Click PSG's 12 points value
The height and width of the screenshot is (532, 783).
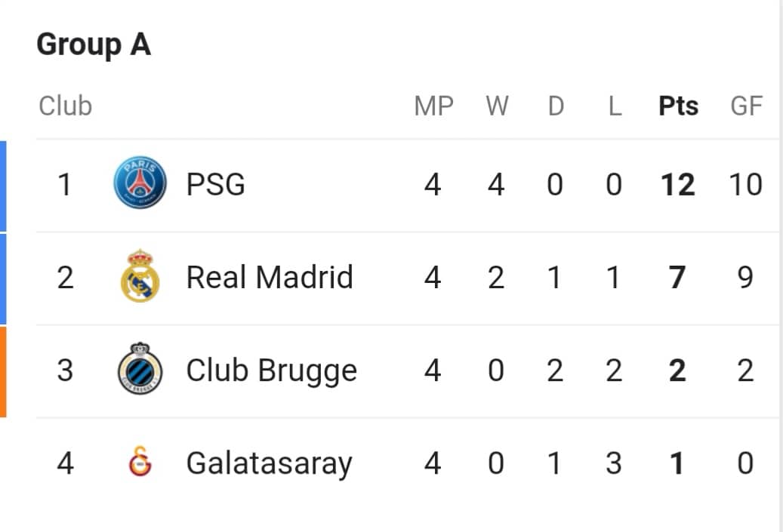[x=677, y=185]
